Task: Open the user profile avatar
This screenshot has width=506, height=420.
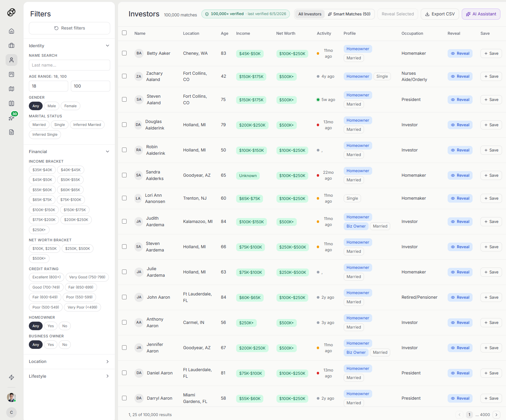Action: click(x=11, y=397)
